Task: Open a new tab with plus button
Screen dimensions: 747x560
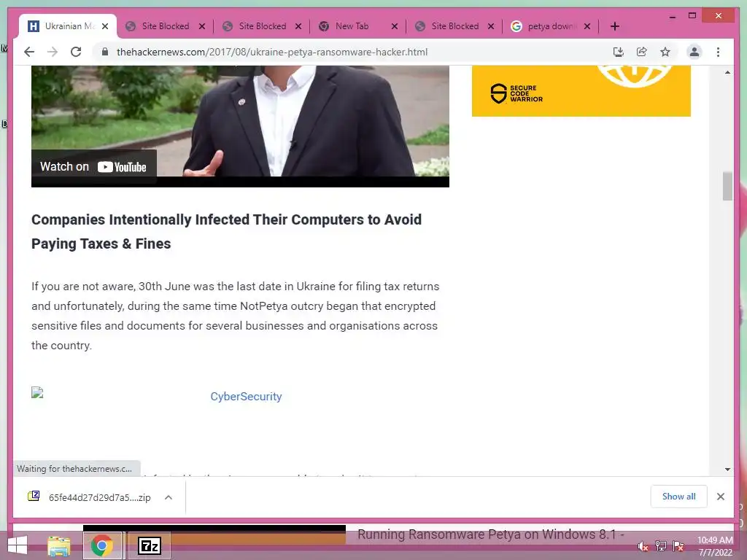Action: 614,26
